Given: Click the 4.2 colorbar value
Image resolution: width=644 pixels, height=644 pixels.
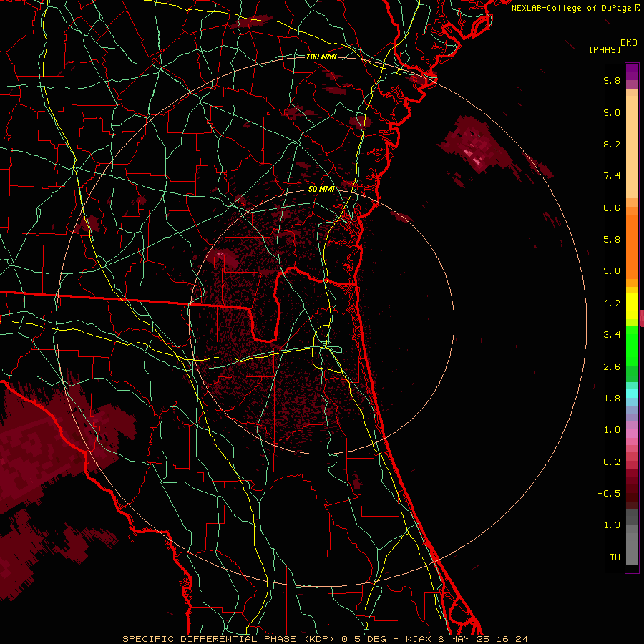Looking at the screenshot, I should 612,303.
